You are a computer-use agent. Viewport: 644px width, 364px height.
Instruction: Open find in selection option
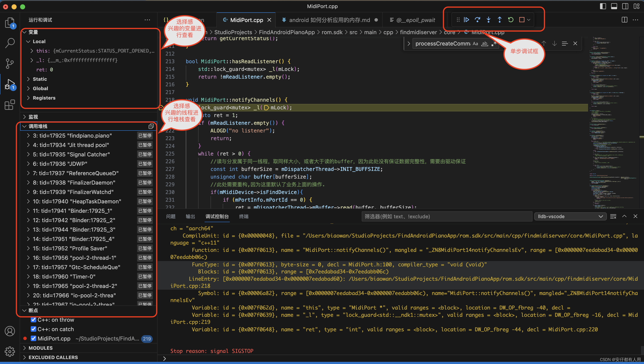point(565,44)
